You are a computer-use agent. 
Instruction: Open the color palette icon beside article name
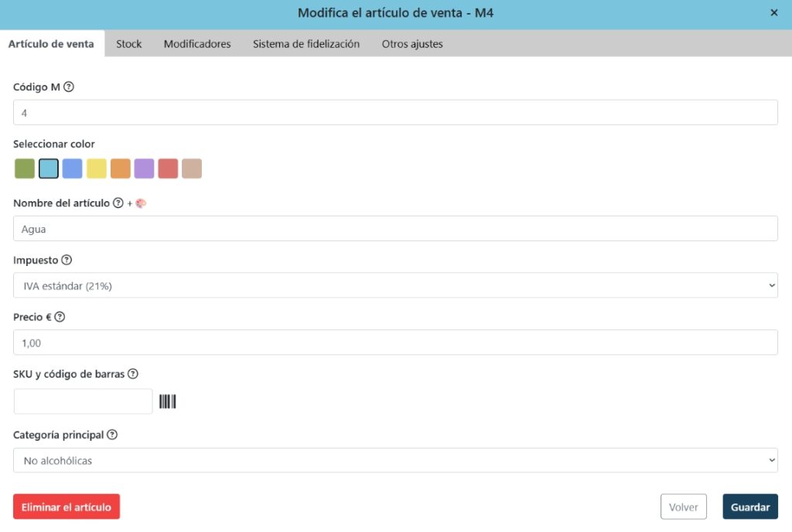(x=139, y=203)
